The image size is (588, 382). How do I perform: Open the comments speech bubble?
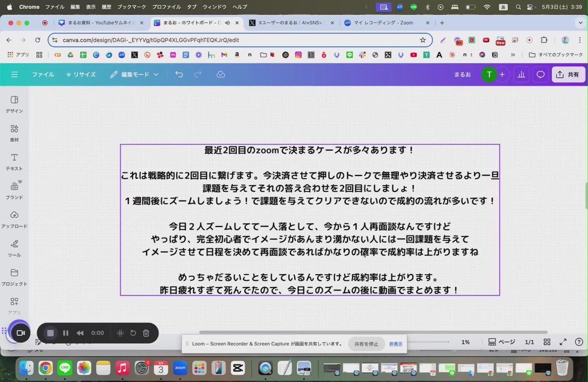click(540, 74)
